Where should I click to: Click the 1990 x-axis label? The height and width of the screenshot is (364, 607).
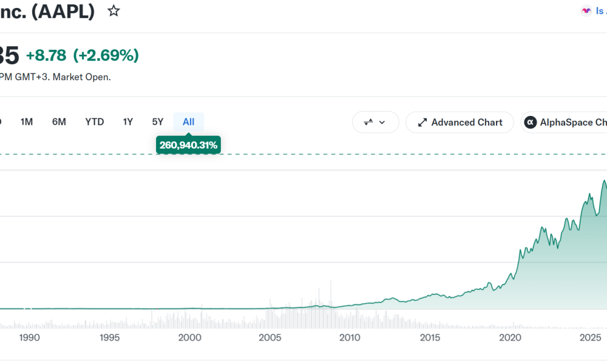[x=29, y=338]
